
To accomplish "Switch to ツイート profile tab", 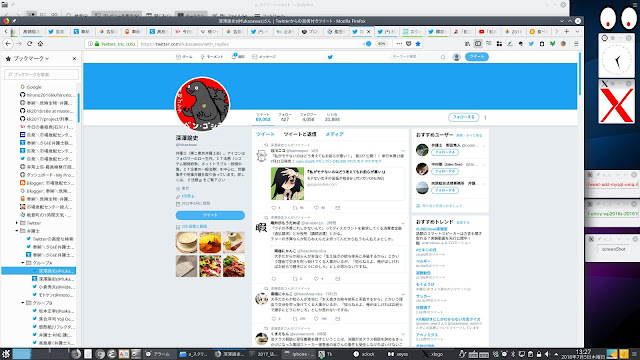I will [265, 134].
